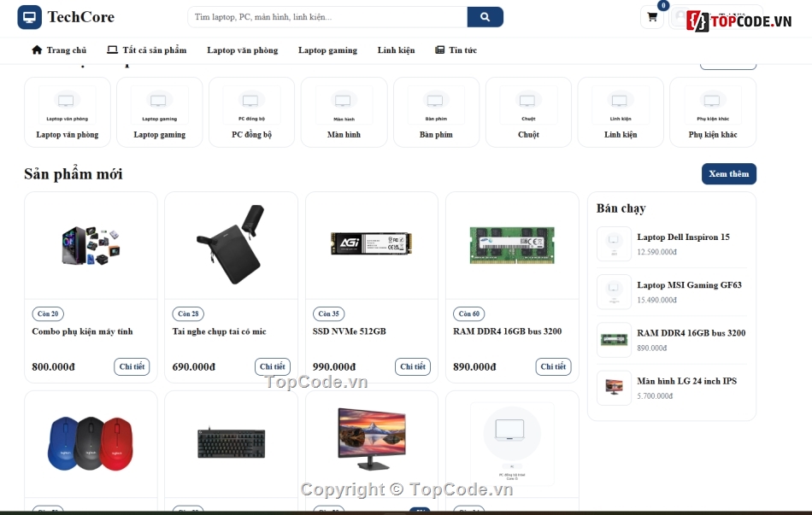Click the newspaper icon beside Tin tức
Viewport: 812px width, 515px height.
point(439,50)
